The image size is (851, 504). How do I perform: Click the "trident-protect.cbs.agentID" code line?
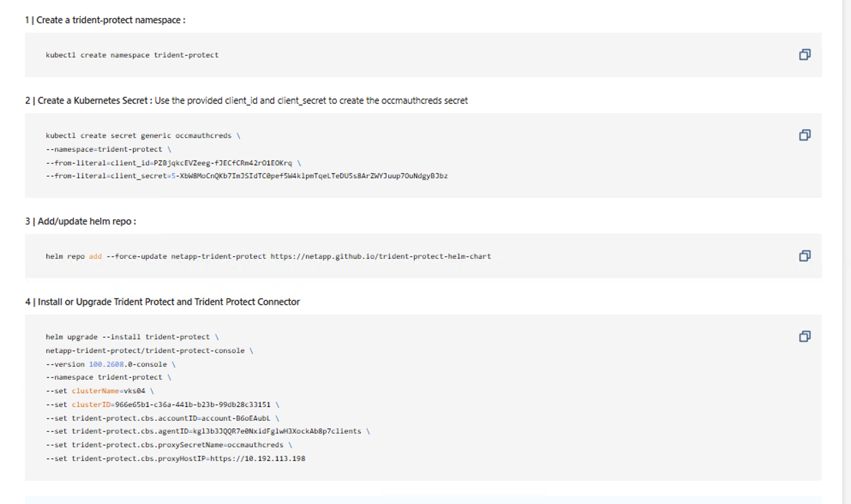coord(208,431)
